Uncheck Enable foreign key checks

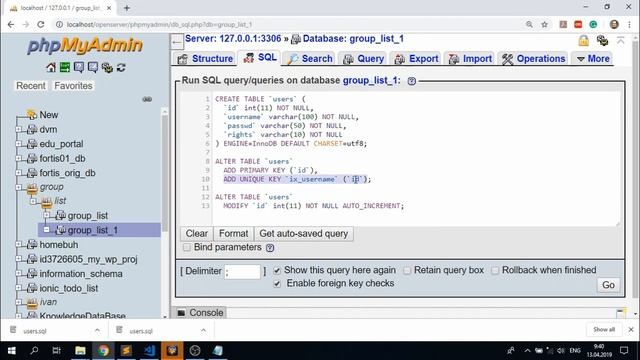point(277,284)
